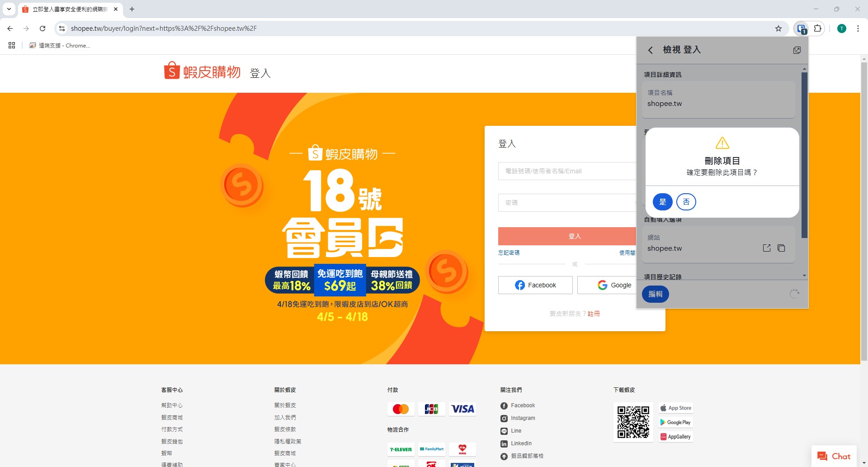Screen dimensions: 868x467
Task: View site information icon in address bar
Action: pos(62,29)
